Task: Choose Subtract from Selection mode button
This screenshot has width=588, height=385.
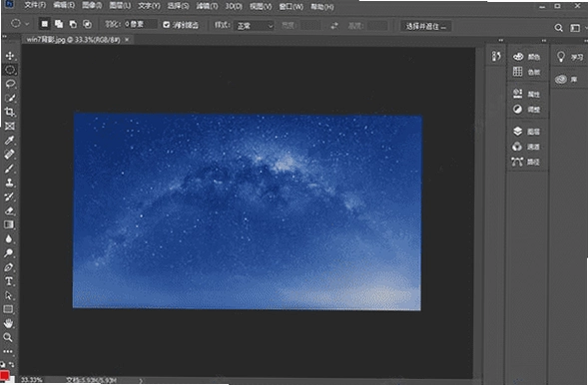Action: (x=73, y=24)
